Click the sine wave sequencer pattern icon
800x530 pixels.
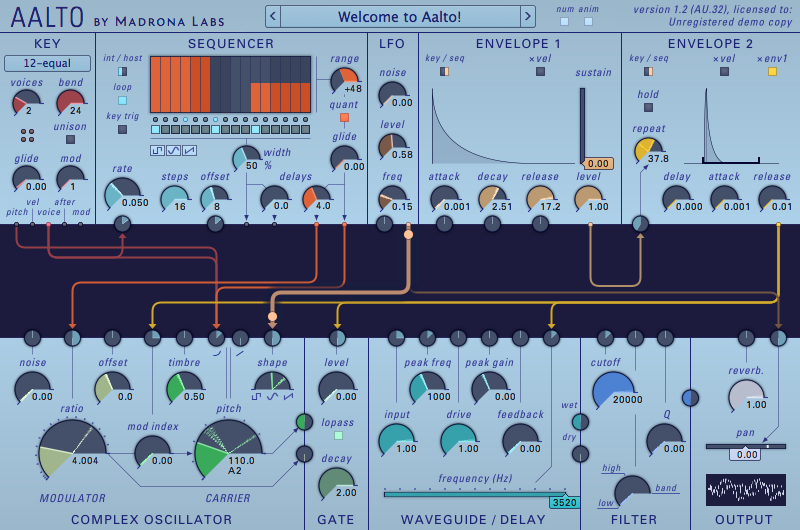click(x=173, y=151)
